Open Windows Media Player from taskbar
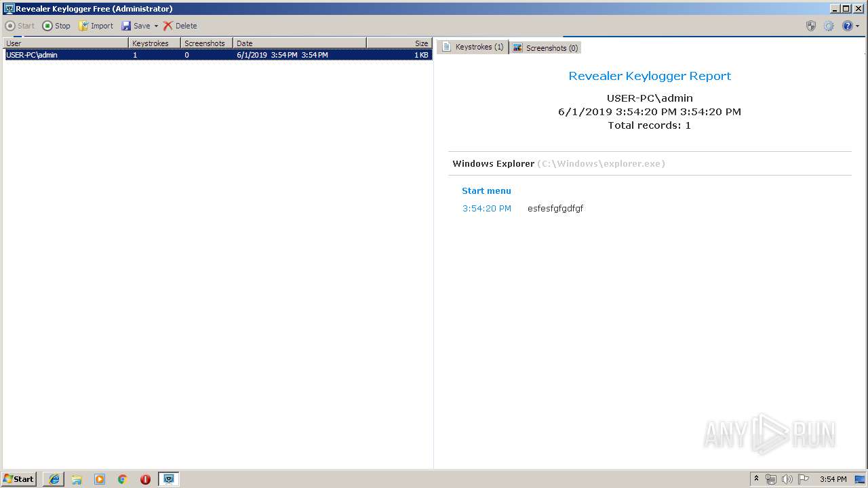868x488 pixels. pyautogui.click(x=100, y=479)
